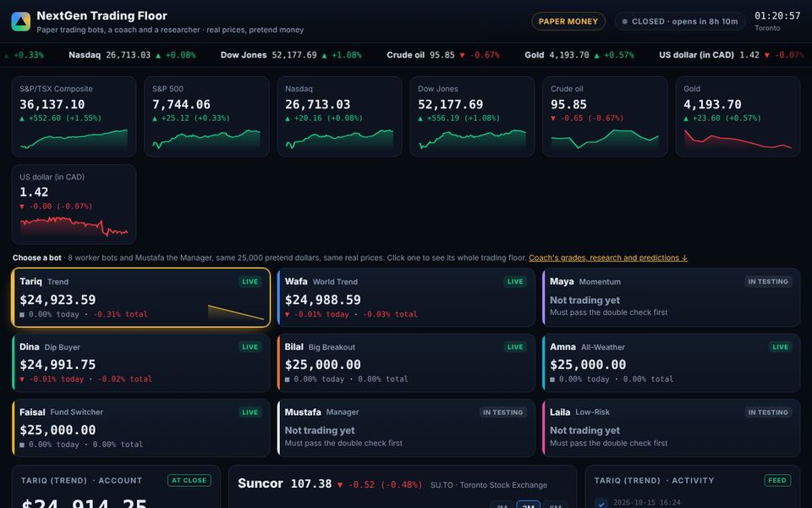
Task: Click the TARIQ (TREND) · ACCOUNT panel heading
Action: [81, 481]
